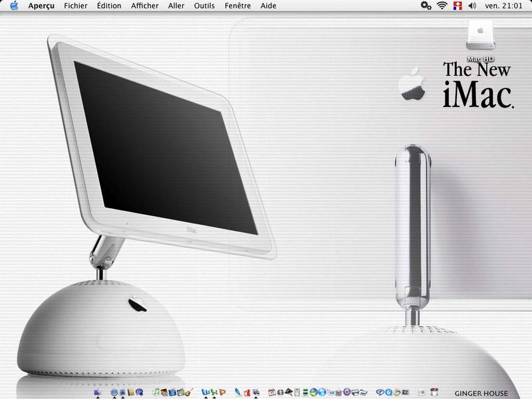532x399 pixels.
Task: Open iTunes music note icon in Dock
Action: 156,392
